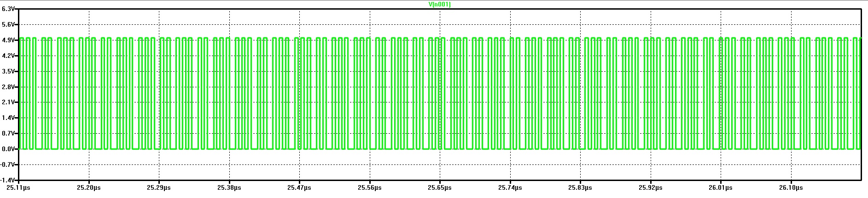The height and width of the screenshot is (198, 868).
Task: Click the -1.4V vertical axis label
Action: (9, 180)
